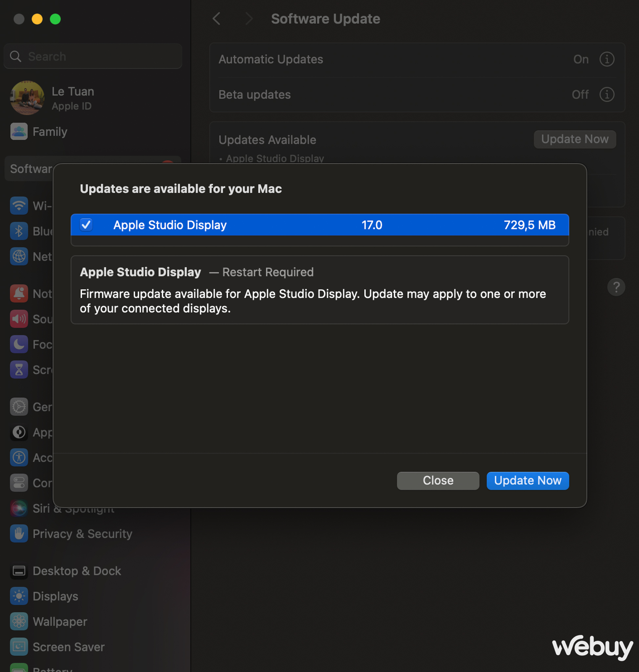Open Automatic Updates info button
This screenshot has width=639, height=672.
pos(606,59)
